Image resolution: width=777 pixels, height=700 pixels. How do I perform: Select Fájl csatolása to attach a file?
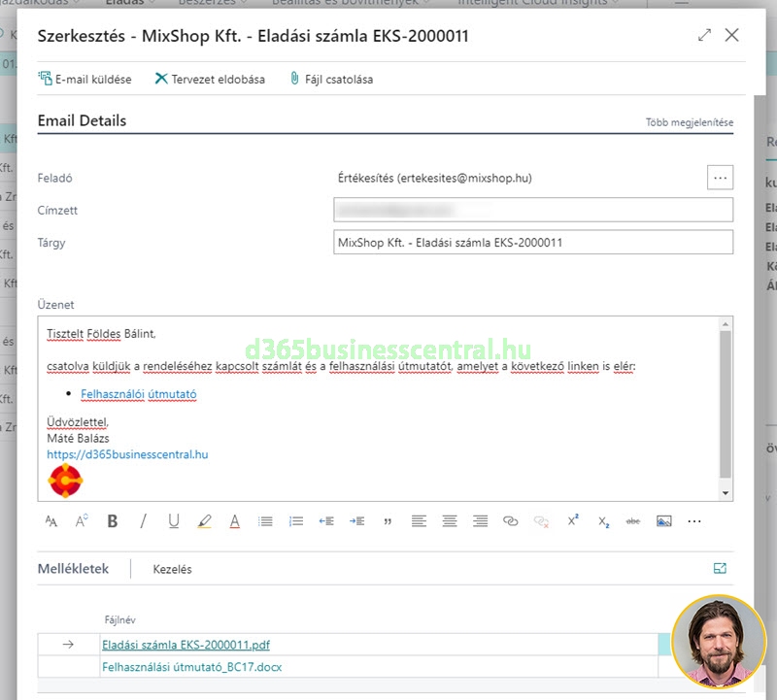point(331,79)
